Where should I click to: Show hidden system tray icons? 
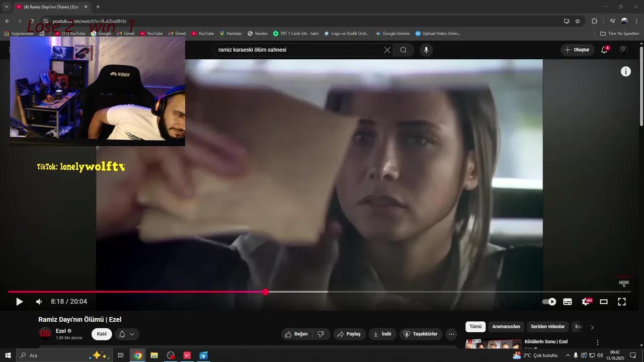(x=568, y=355)
